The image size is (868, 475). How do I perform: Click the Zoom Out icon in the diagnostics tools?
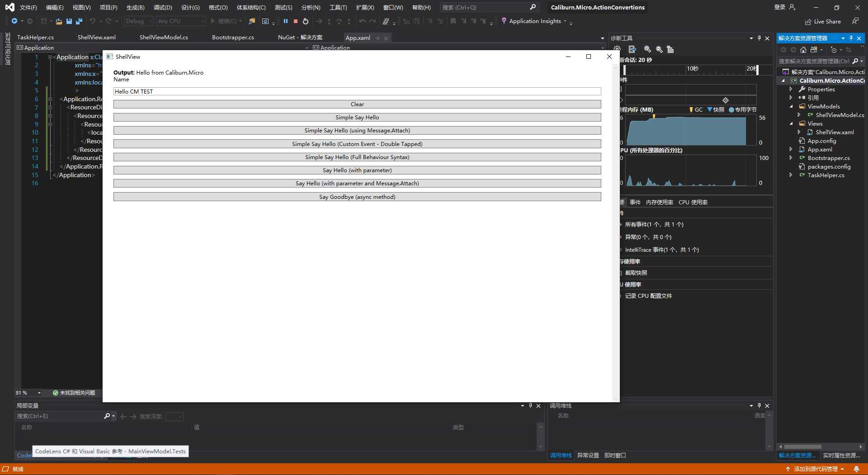click(659, 49)
